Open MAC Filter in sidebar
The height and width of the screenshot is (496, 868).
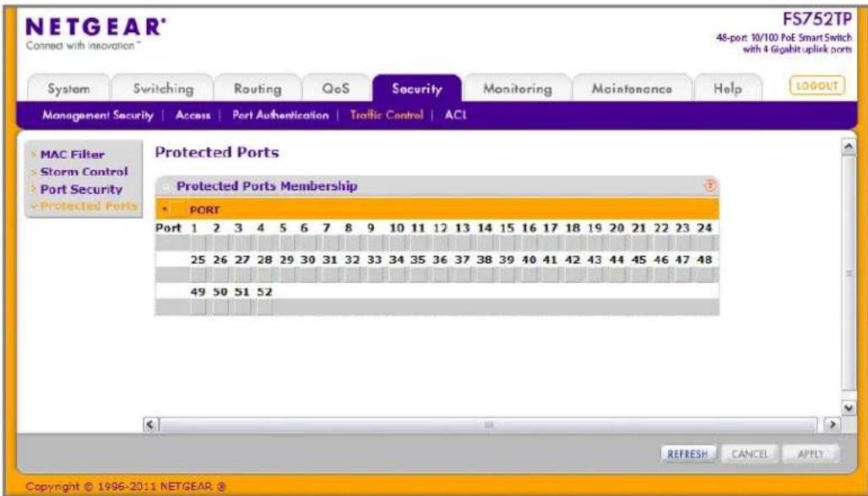[x=72, y=155]
